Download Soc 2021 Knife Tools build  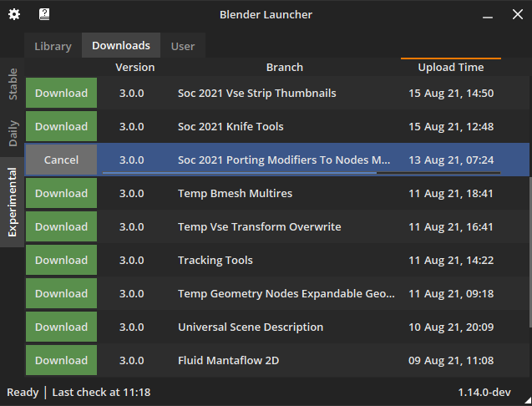coord(62,126)
